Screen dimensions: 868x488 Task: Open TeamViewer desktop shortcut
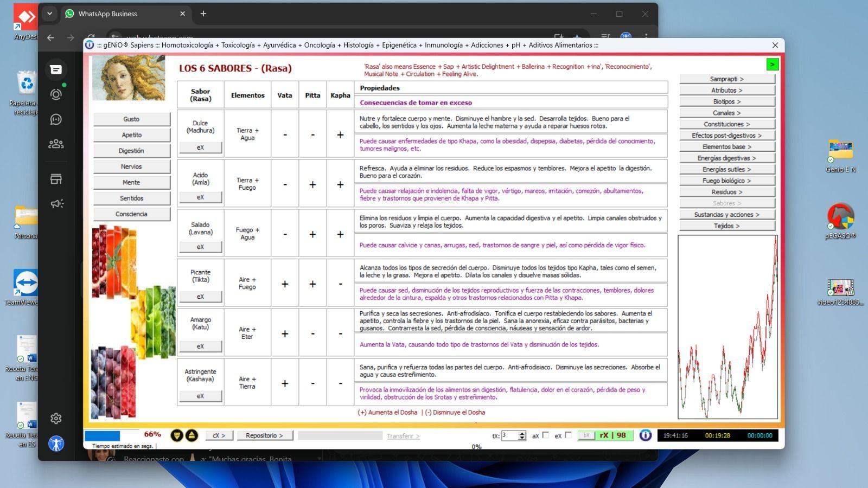[25, 287]
